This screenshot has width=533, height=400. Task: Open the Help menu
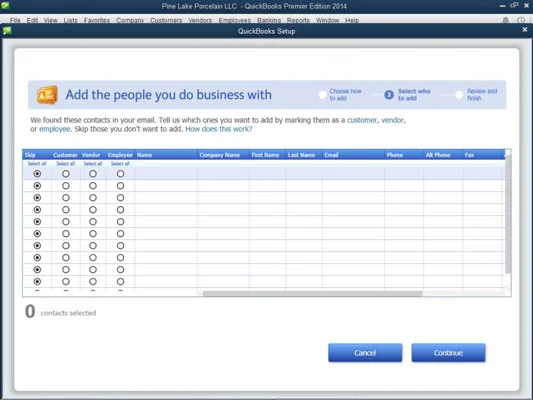(x=352, y=20)
